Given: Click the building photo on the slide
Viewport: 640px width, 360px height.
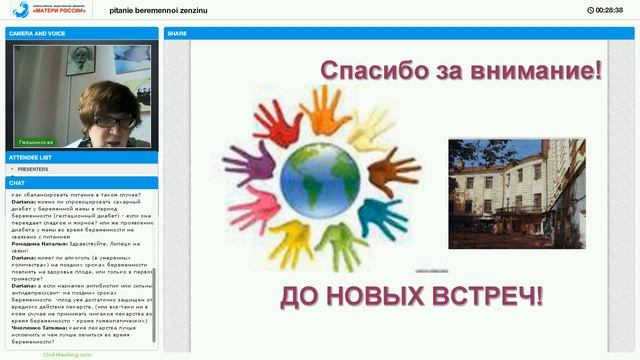Looking at the screenshot, I should (x=517, y=194).
